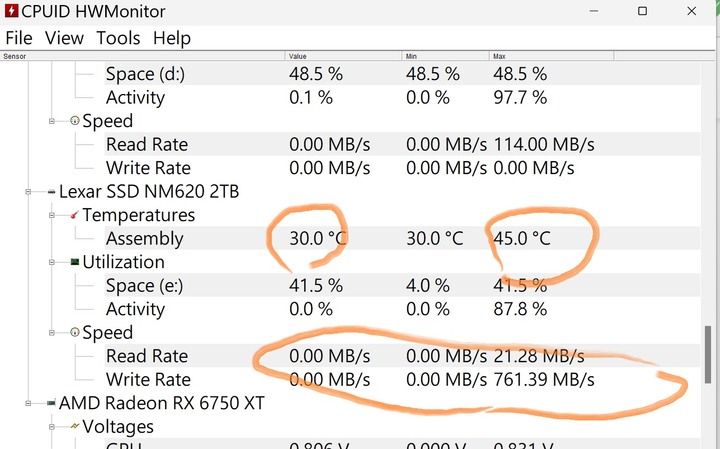Click the Speed gauge icon above Lexar Read Rate

[x=74, y=332]
